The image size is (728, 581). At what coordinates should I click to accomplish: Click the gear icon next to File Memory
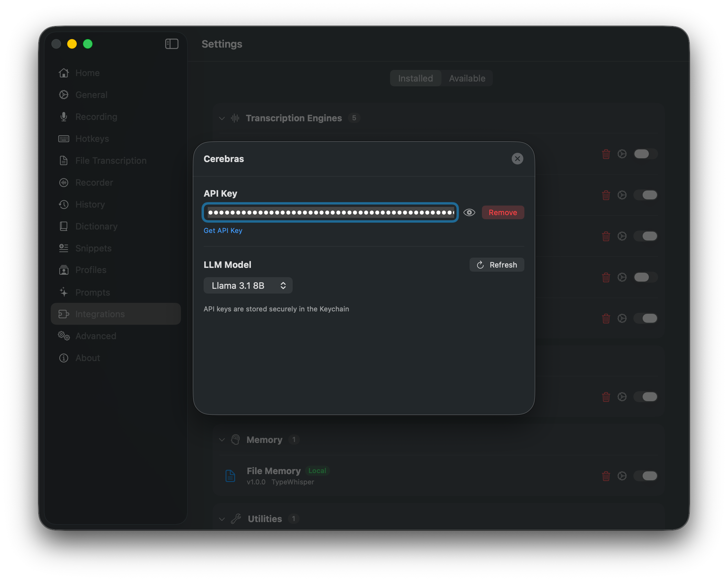622,476
